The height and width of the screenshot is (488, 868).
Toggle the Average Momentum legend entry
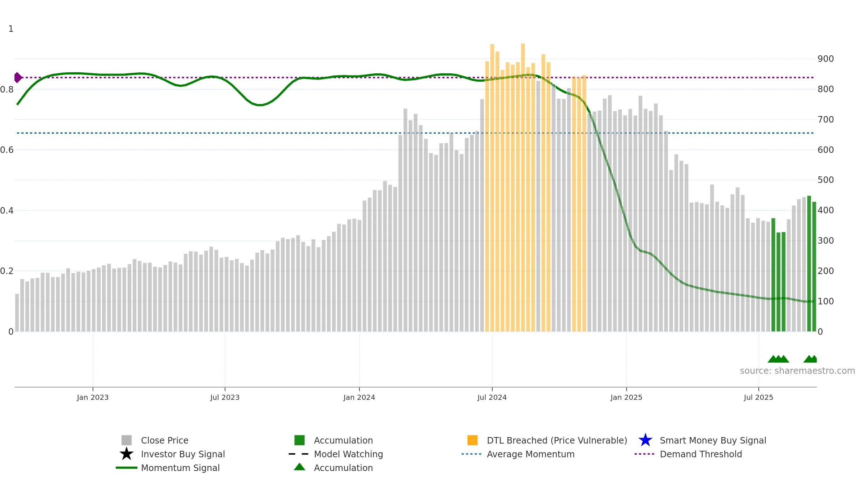click(531, 454)
